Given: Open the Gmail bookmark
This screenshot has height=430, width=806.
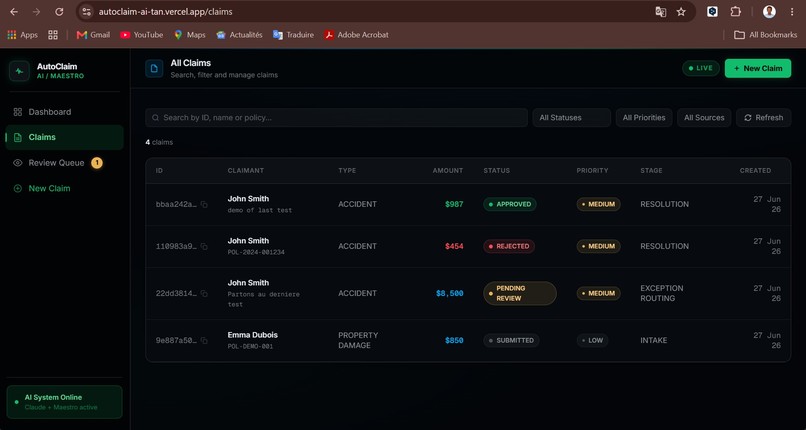Looking at the screenshot, I should tap(93, 35).
